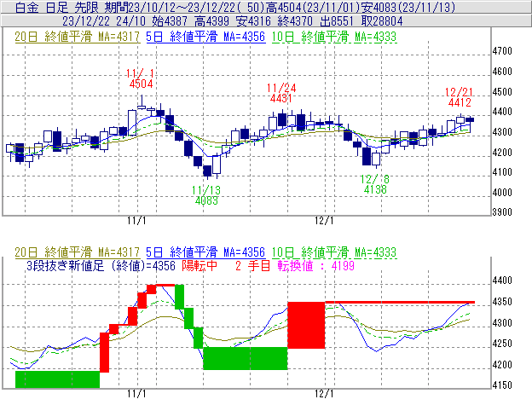Click the 12/1 date label under the candlestick chart

pos(324,221)
